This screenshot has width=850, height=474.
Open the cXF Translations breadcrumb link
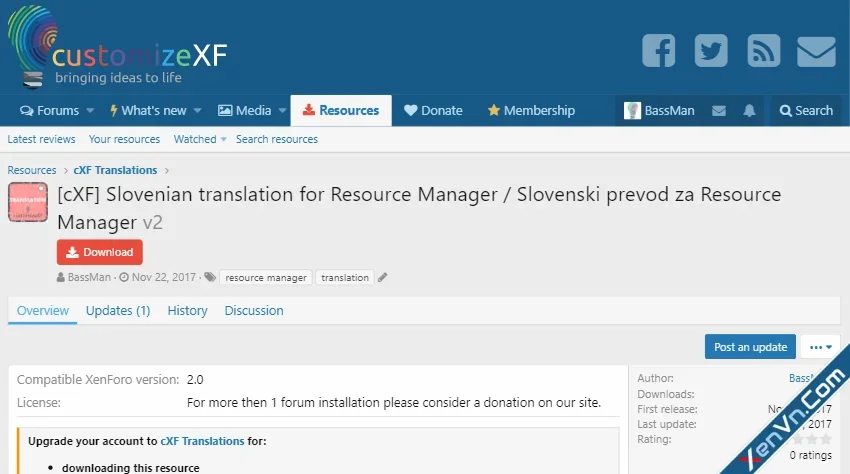pos(115,170)
